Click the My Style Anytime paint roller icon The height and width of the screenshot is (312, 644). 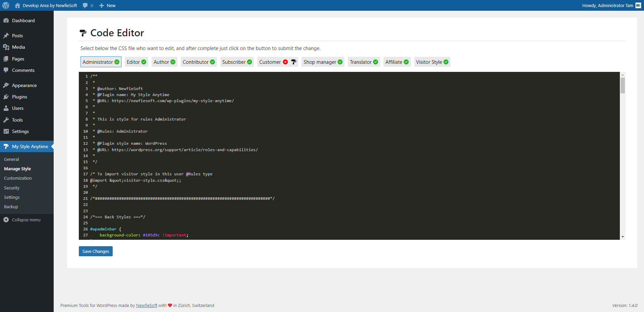[6, 146]
